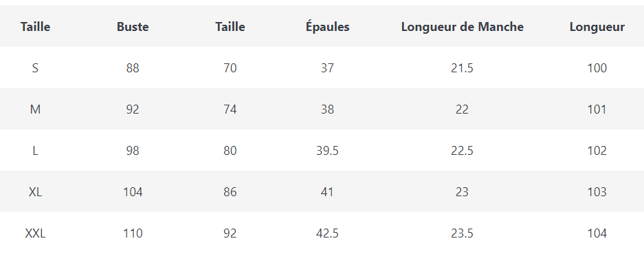Click waist value 74 in M row
The width and height of the screenshot is (644, 263).
coord(230,109)
